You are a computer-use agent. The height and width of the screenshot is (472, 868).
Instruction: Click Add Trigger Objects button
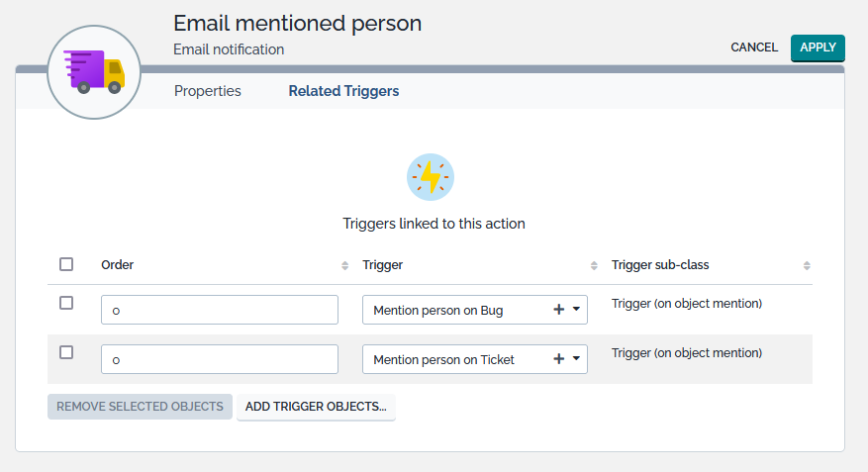316,407
